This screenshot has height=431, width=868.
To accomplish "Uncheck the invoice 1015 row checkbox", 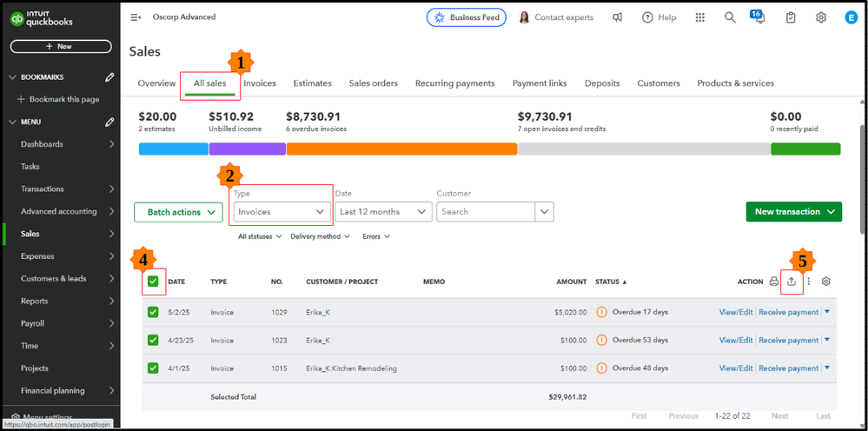I will point(153,368).
